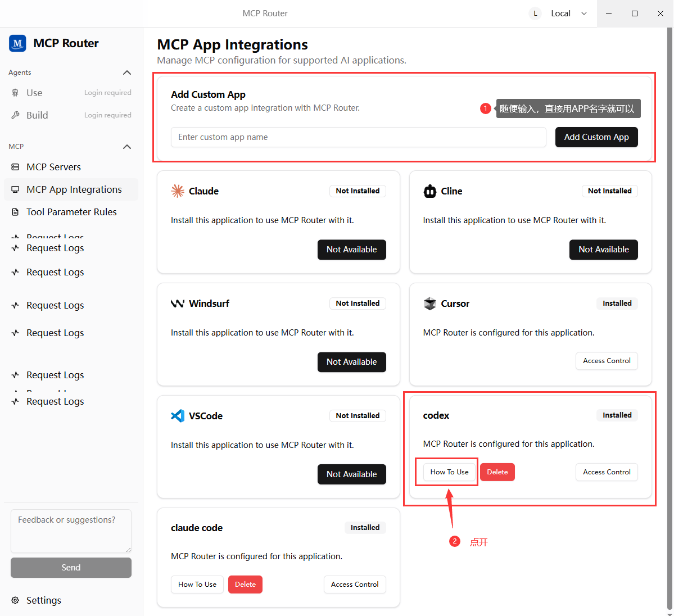
Task: Click the Cursor cube icon
Action: click(x=429, y=304)
